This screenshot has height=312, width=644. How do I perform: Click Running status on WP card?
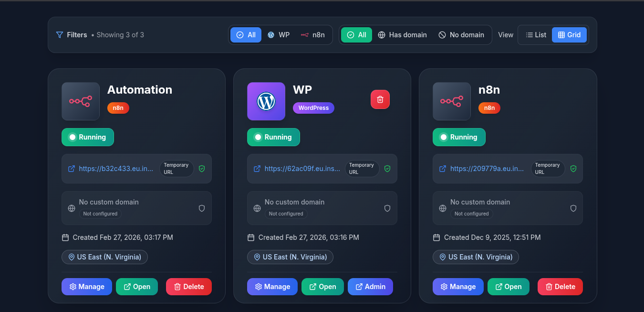pyautogui.click(x=273, y=137)
